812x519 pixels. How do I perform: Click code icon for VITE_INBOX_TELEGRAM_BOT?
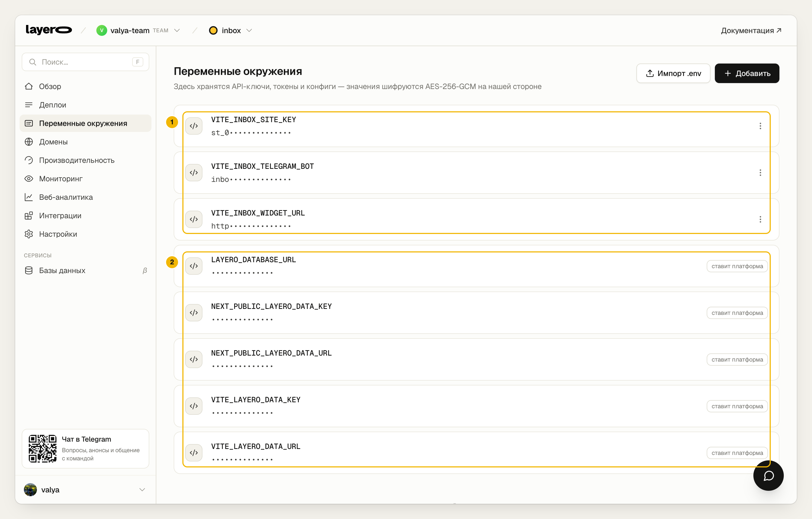[194, 173]
